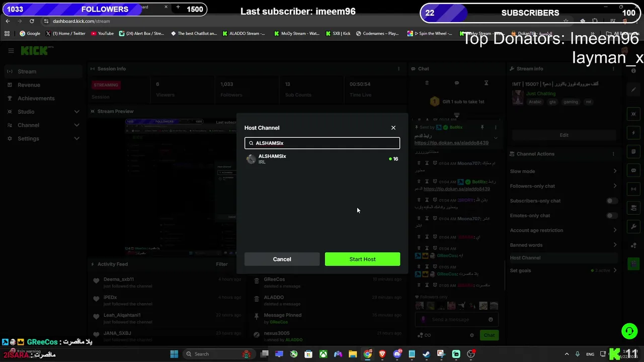Click the wrench icon in right rail
This screenshot has height=362, width=644.
pos(633,227)
